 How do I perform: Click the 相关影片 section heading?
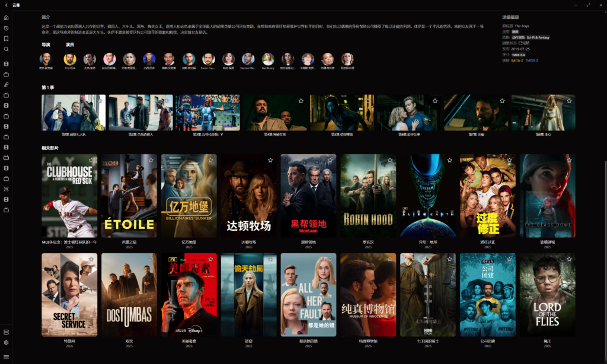click(x=50, y=148)
